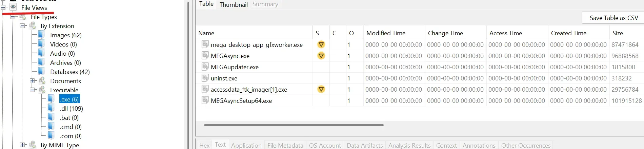Click the Documents node icon
The image size is (644, 149).
(42, 80)
